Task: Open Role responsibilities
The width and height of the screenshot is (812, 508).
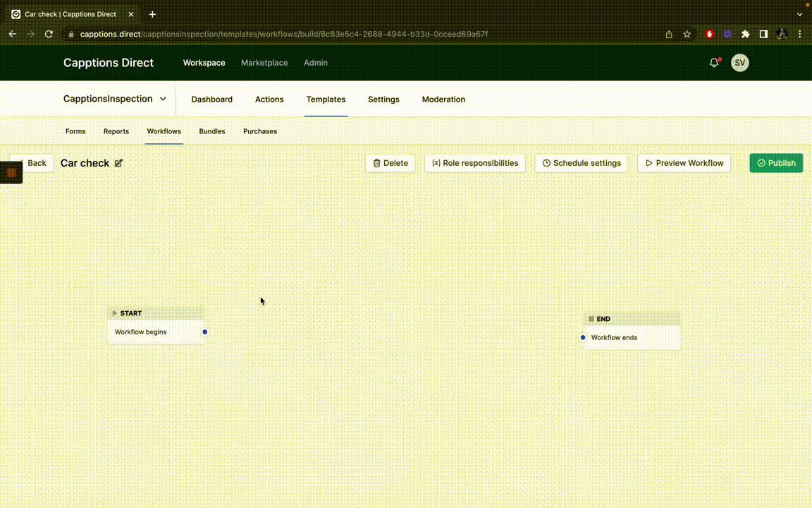Action: pos(475,163)
